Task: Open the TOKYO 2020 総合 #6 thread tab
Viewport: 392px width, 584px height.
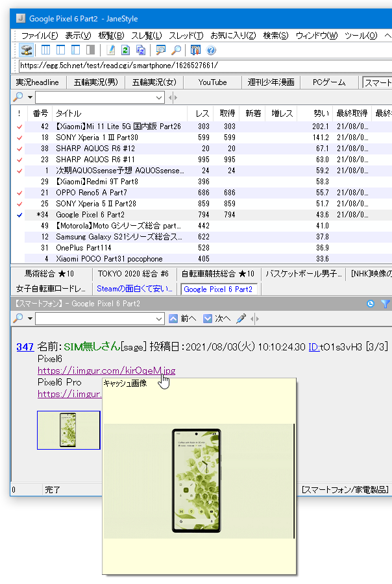Action: coord(133,274)
